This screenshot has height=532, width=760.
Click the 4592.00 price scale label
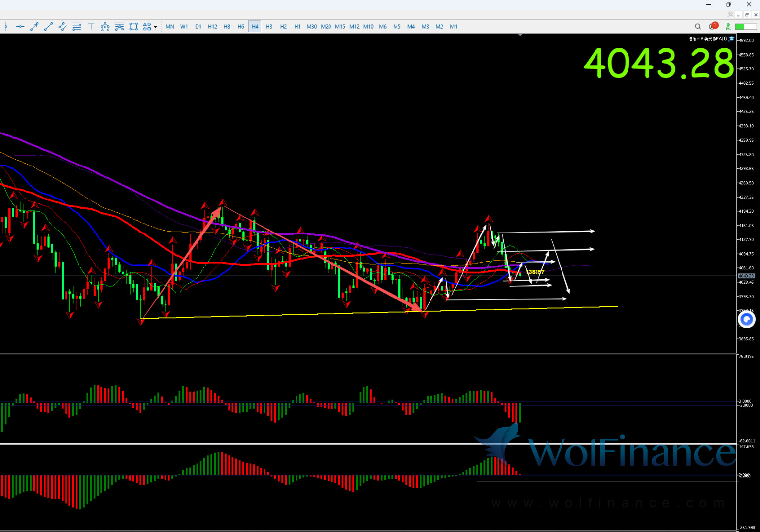(x=747, y=40)
